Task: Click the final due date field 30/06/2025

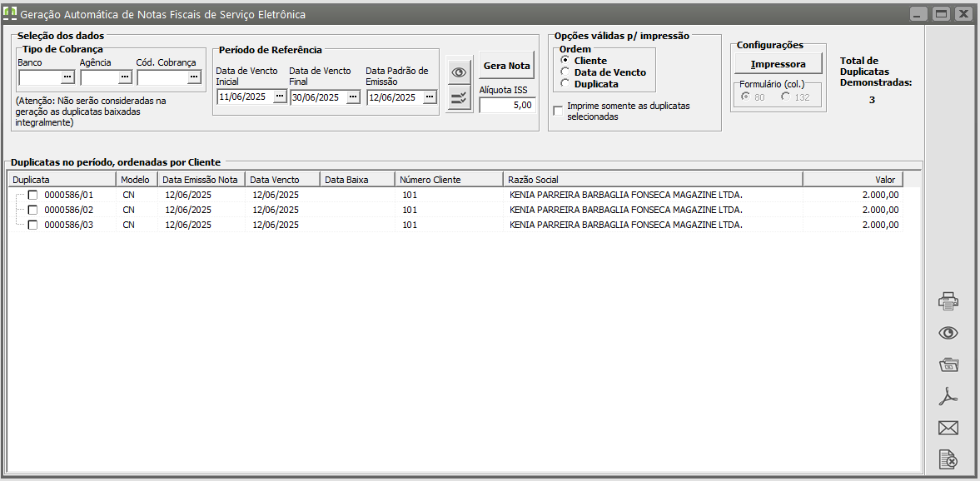Action: point(319,97)
